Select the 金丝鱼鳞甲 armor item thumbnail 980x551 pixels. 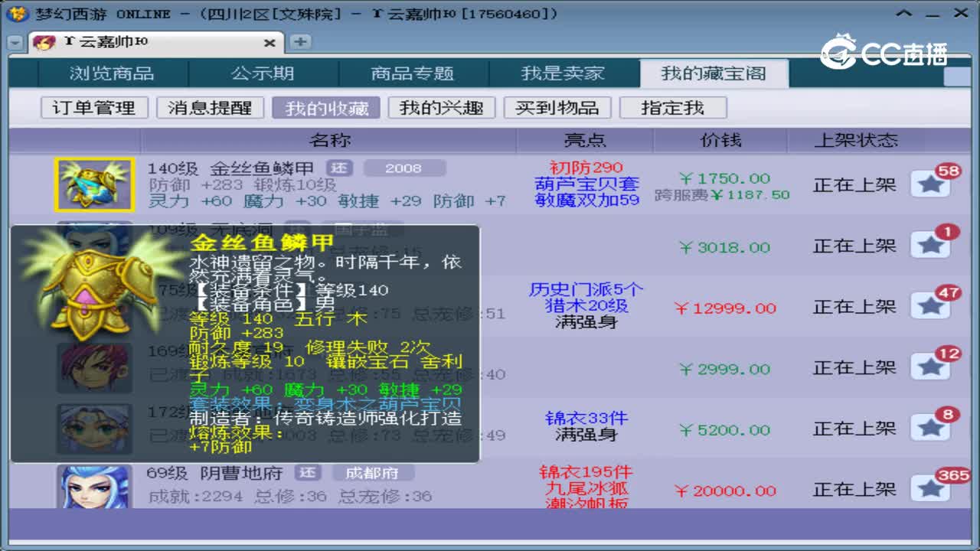tap(94, 184)
